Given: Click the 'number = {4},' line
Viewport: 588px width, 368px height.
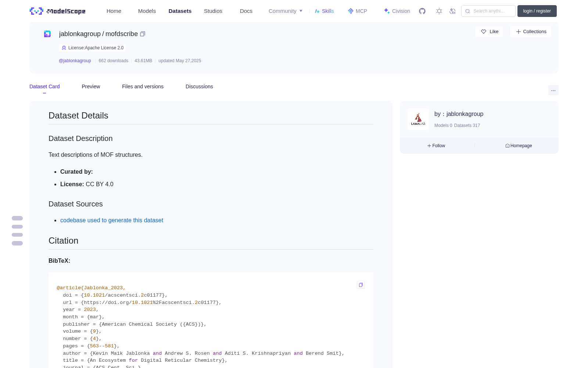Looking at the screenshot, I should click(82, 339).
